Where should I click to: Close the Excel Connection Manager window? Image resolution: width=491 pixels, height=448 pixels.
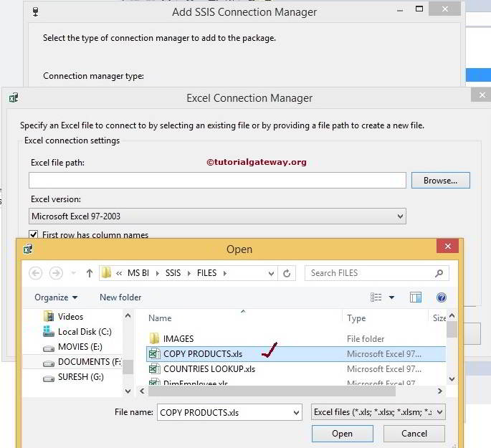(x=482, y=95)
